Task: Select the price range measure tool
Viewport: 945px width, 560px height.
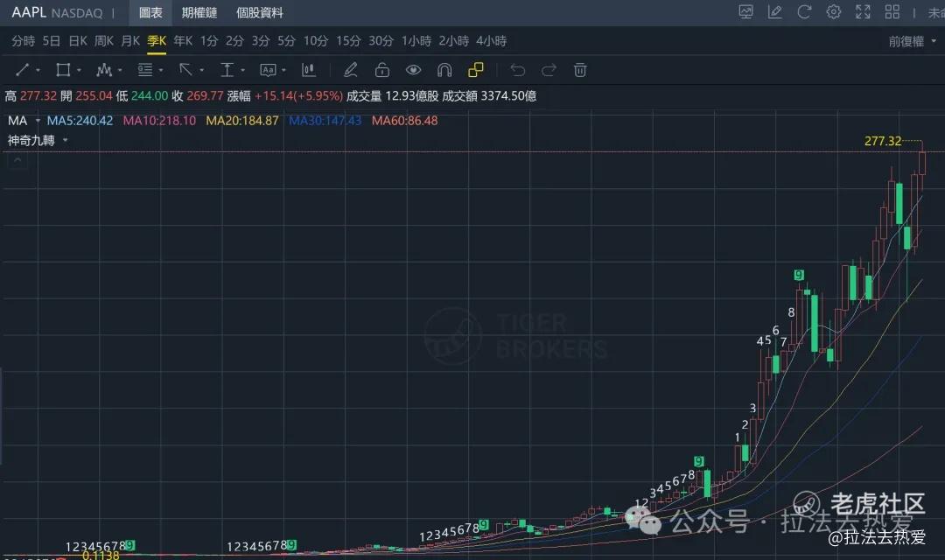Action: click(227, 70)
